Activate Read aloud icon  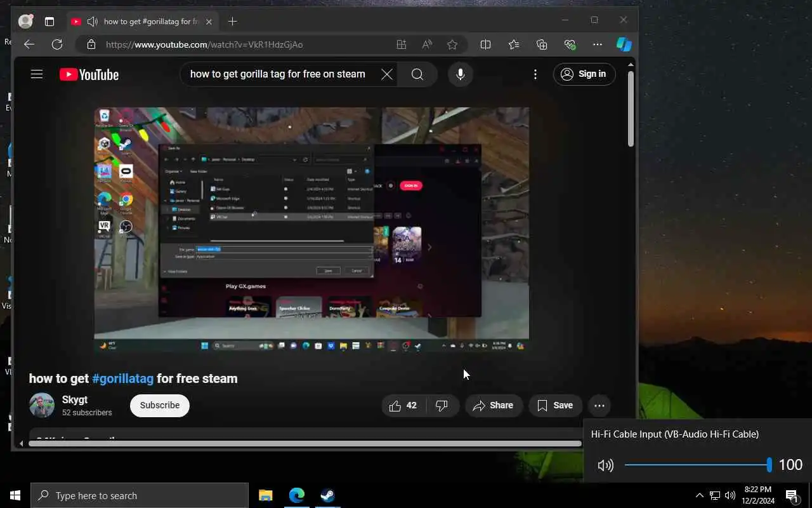pyautogui.click(x=427, y=44)
